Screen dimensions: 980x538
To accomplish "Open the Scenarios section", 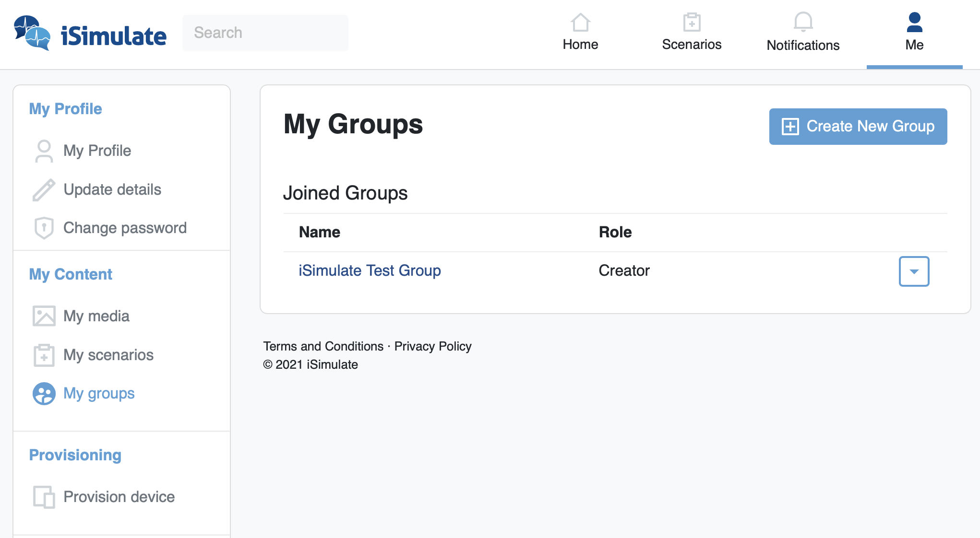I will click(691, 30).
